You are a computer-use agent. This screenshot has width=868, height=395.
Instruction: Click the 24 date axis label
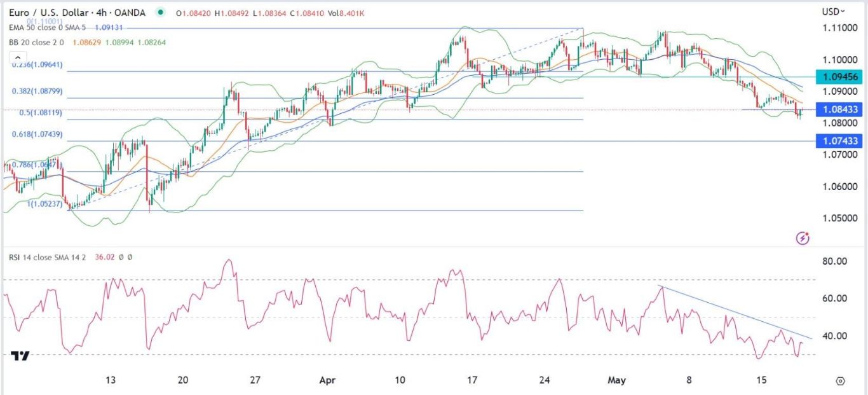(544, 380)
